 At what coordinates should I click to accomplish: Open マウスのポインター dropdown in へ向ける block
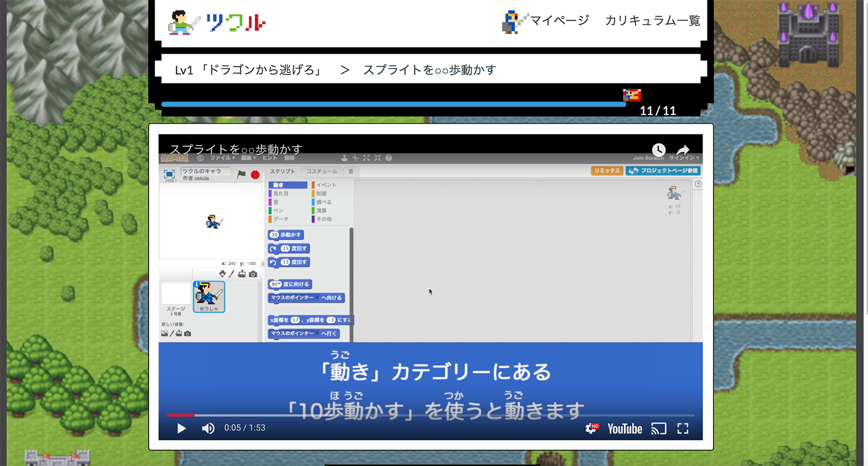click(x=295, y=298)
